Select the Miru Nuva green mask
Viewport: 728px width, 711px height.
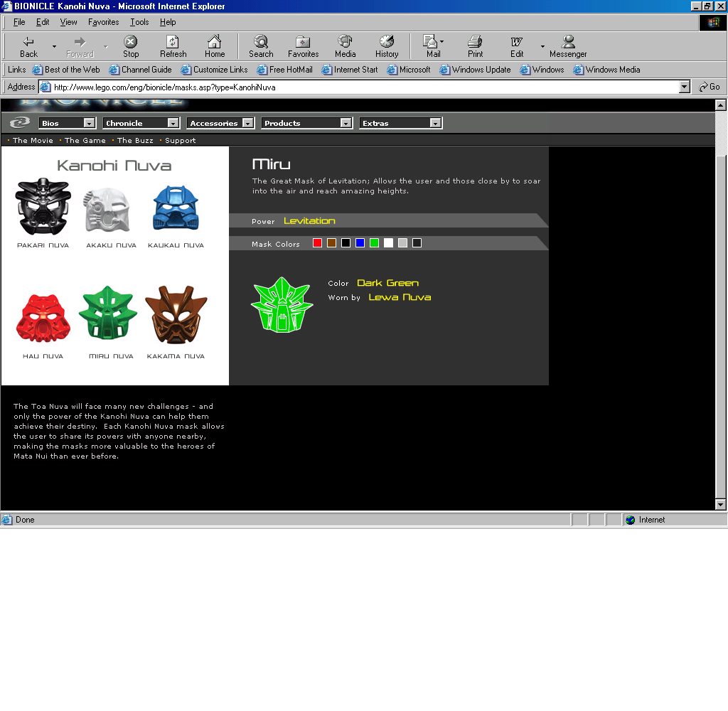point(108,313)
